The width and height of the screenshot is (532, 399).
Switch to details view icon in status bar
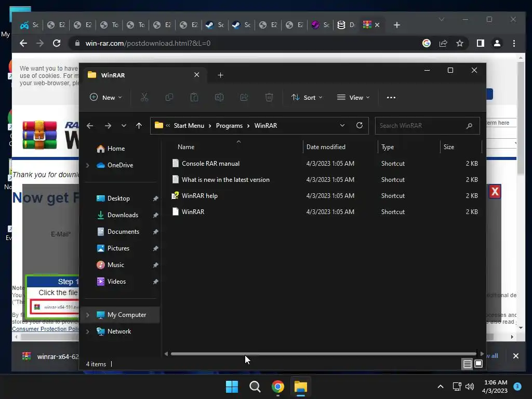pyautogui.click(x=467, y=364)
